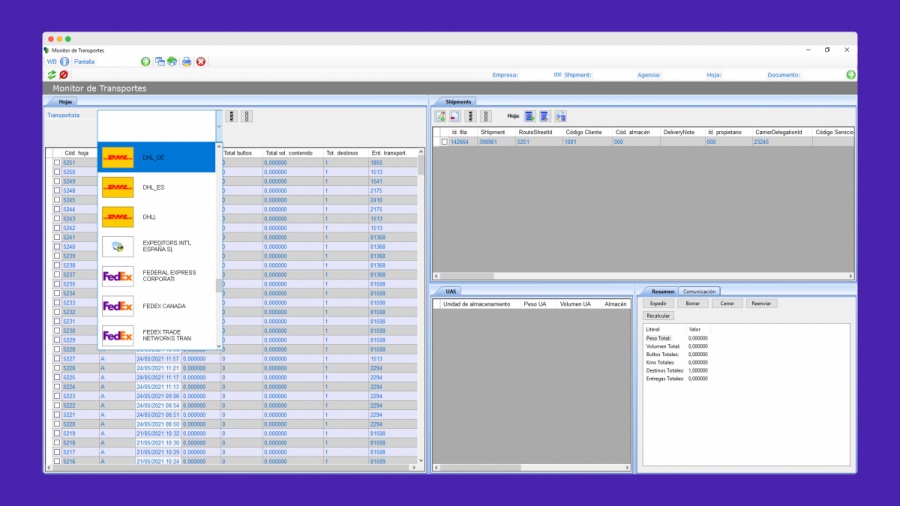This screenshot has width=900, height=506.
Task: Click the Transportista search input field
Action: (156, 125)
